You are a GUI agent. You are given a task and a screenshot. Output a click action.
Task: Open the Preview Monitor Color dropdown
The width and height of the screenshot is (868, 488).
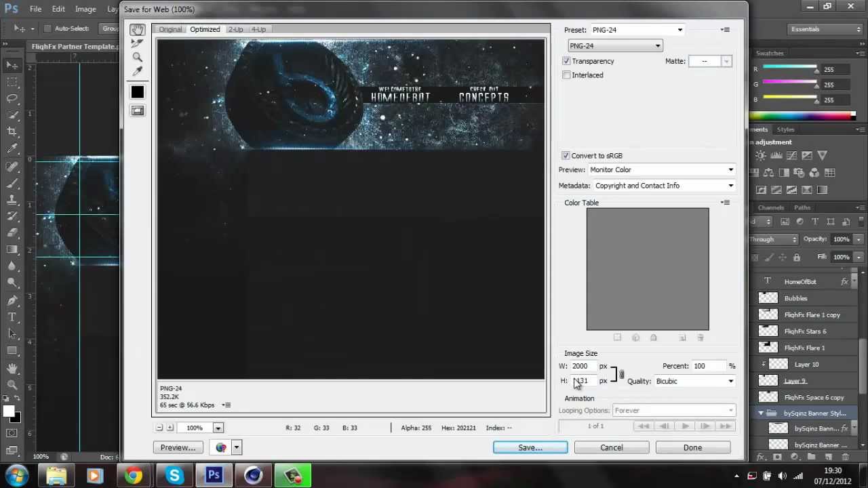[x=661, y=169]
